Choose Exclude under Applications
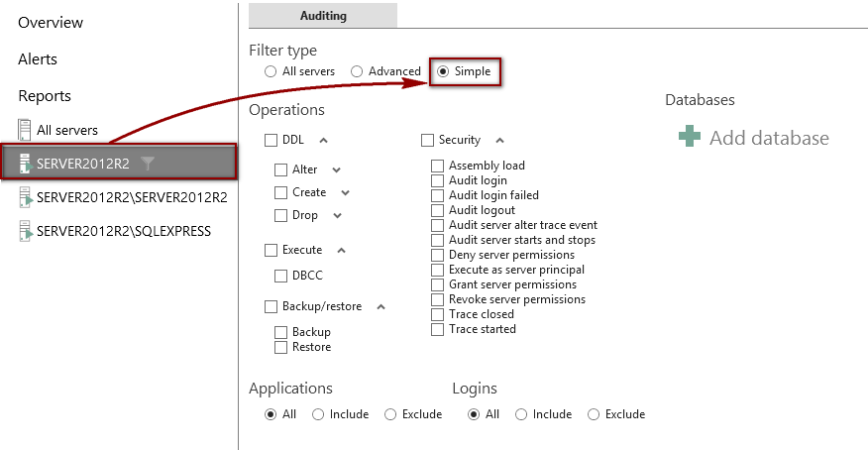The width and height of the screenshot is (868, 450). (390, 414)
